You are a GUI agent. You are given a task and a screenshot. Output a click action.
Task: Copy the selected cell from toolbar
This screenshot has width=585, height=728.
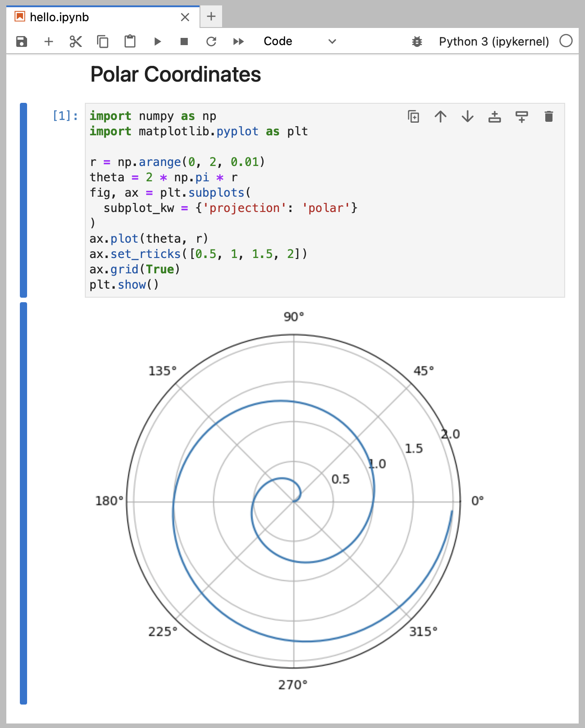click(103, 41)
